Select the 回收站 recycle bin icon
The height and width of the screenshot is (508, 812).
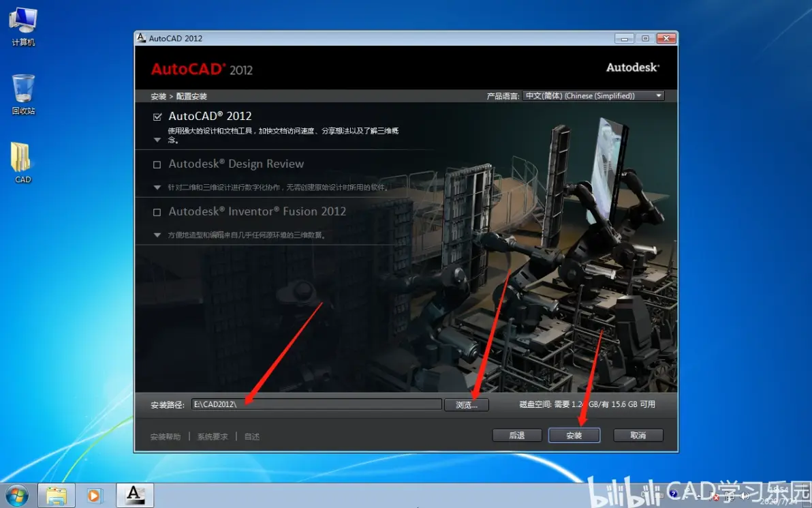[x=23, y=94]
